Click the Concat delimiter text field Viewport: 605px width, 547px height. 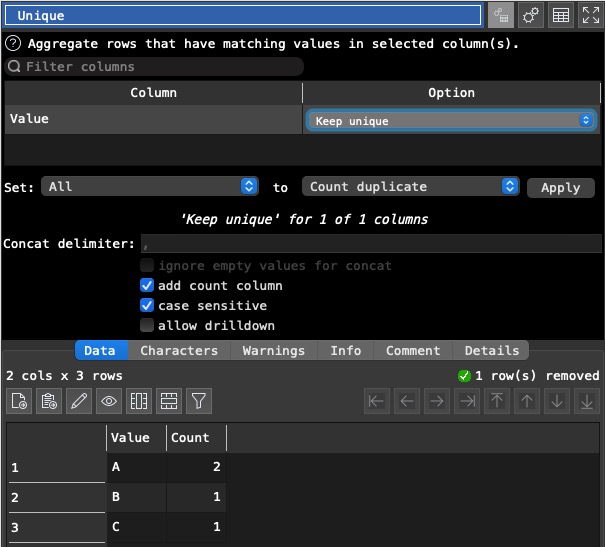click(370, 244)
